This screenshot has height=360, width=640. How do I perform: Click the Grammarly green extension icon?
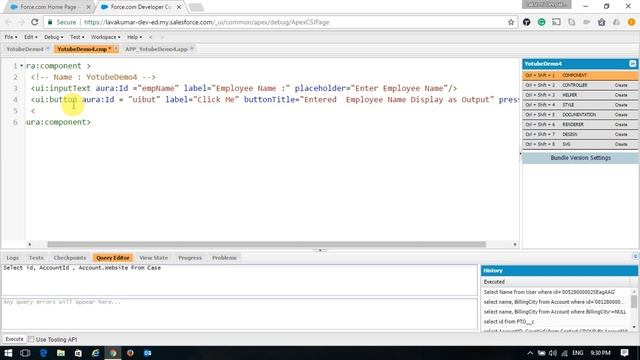click(541, 22)
